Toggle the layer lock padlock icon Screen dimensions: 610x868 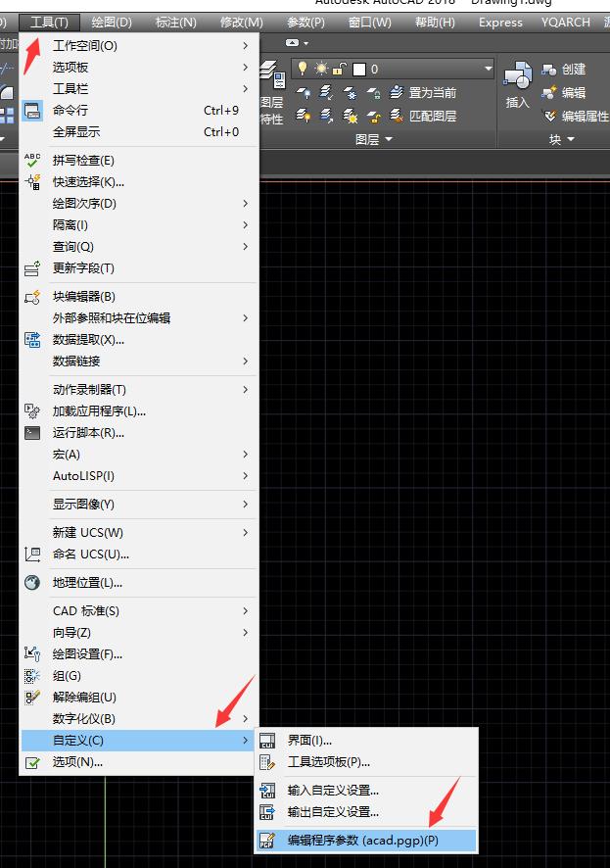point(339,69)
